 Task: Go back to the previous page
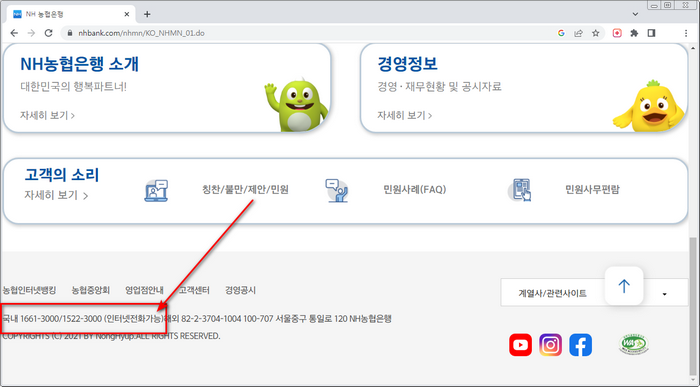pyautogui.click(x=14, y=33)
